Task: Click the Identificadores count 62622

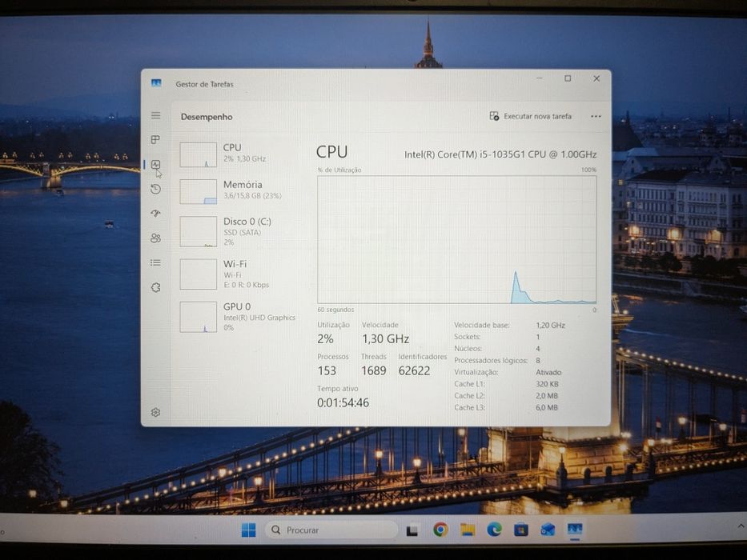Action: pyautogui.click(x=414, y=370)
